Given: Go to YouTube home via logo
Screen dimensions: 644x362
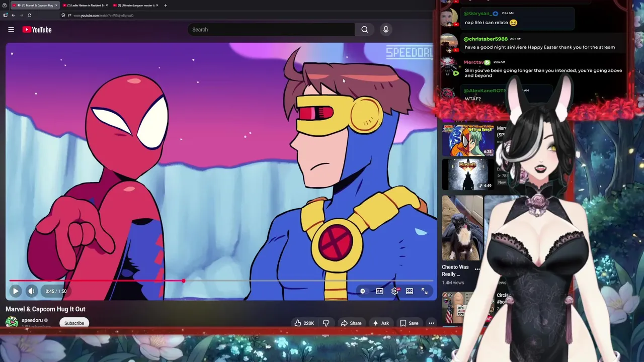Looking at the screenshot, I should tap(37, 30).
